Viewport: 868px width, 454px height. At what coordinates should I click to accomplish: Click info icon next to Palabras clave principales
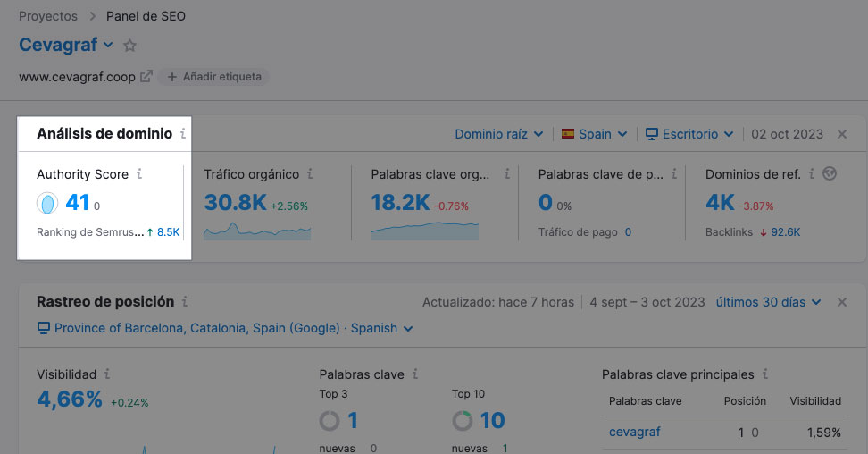(x=765, y=374)
